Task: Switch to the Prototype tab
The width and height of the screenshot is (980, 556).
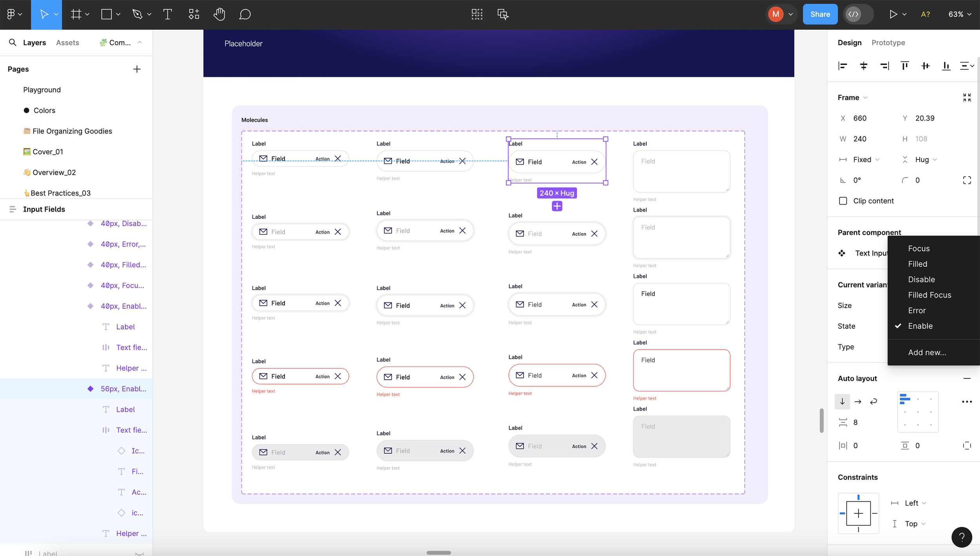Action: pyautogui.click(x=888, y=43)
